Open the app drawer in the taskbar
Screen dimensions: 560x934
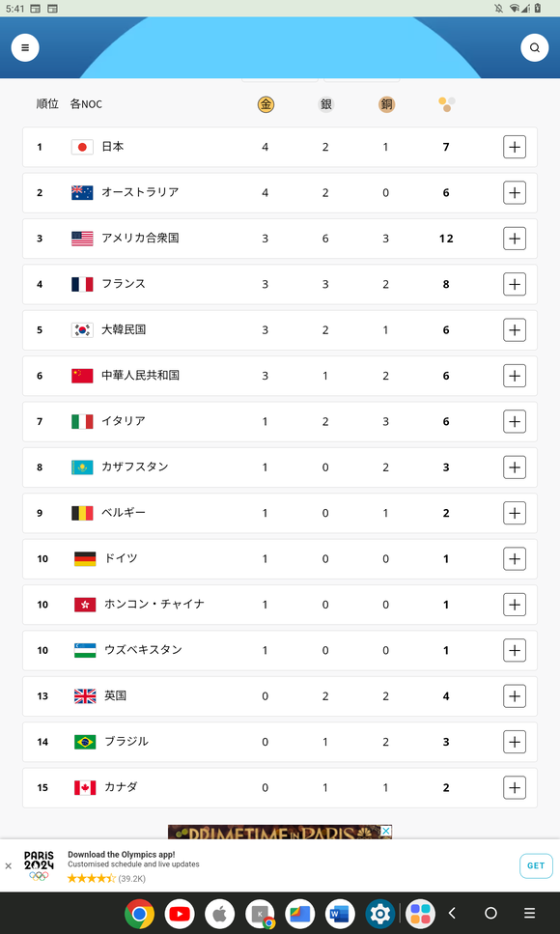(x=420, y=913)
